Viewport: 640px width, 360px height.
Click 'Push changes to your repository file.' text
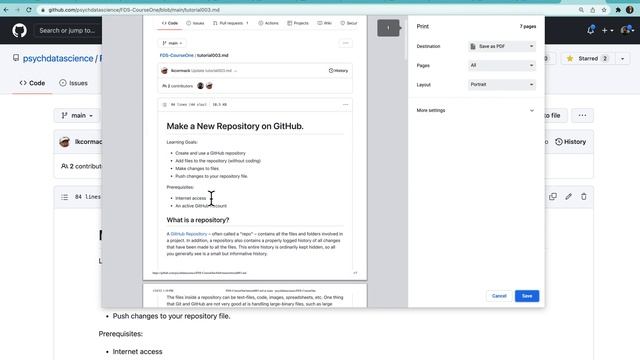coord(171,316)
